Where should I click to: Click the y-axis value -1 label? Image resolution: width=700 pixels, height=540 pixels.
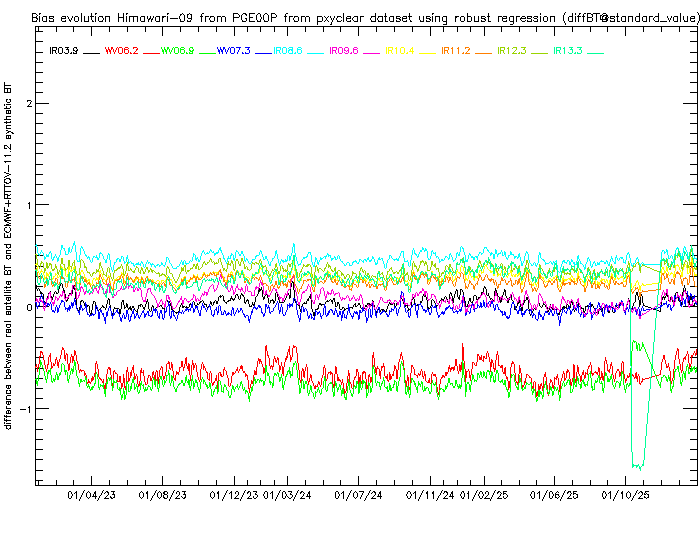pos(26,408)
